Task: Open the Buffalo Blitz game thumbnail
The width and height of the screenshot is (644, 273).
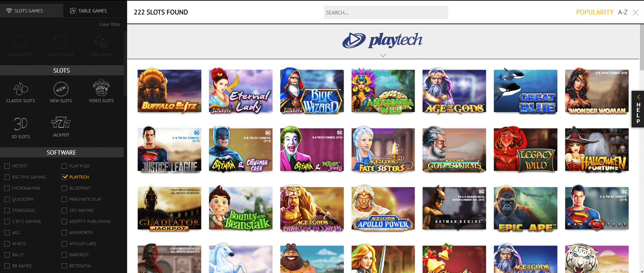Action: point(169,91)
